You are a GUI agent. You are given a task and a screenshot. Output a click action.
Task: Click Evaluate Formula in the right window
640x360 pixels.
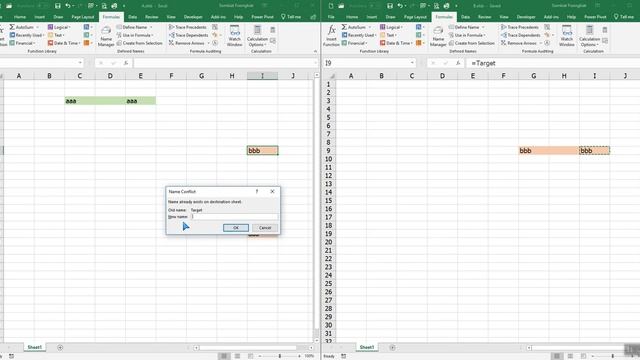(547, 43)
